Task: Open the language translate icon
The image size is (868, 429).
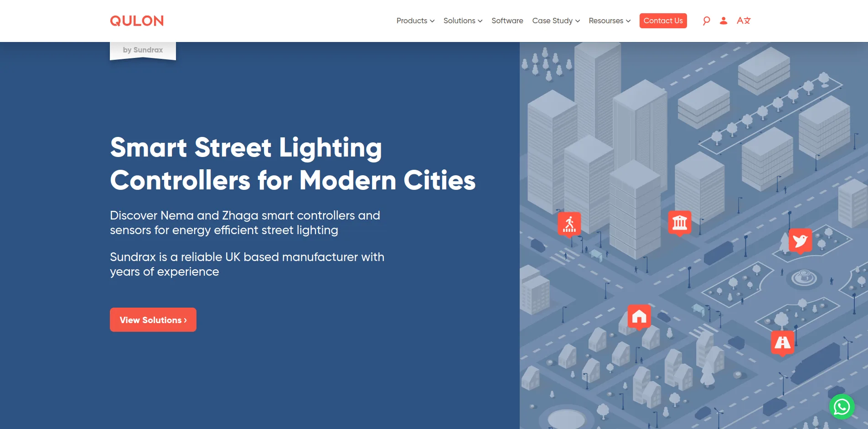Action: [744, 21]
